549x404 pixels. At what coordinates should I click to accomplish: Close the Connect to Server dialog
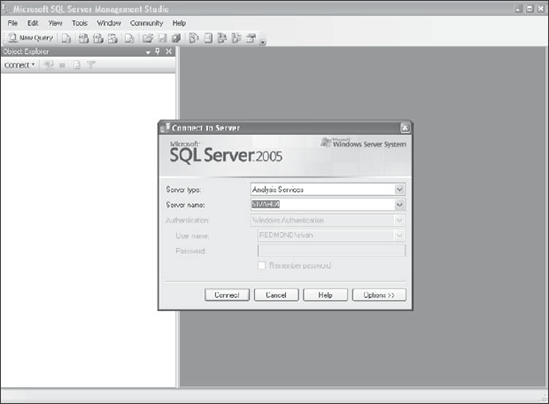click(405, 128)
